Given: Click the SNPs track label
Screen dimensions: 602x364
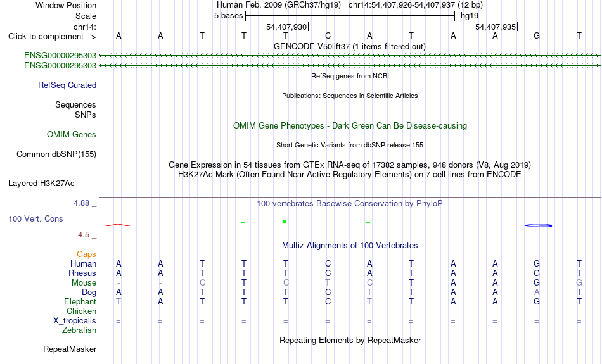Looking at the screenshot, I should click(86, 115).
